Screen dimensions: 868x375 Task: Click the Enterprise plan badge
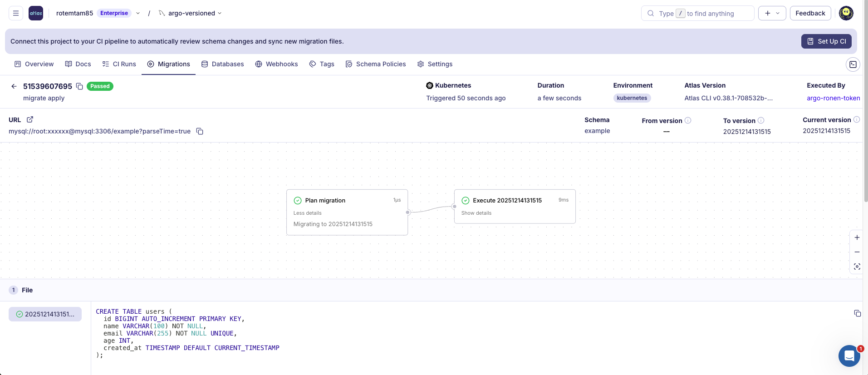tap(114, 13)
